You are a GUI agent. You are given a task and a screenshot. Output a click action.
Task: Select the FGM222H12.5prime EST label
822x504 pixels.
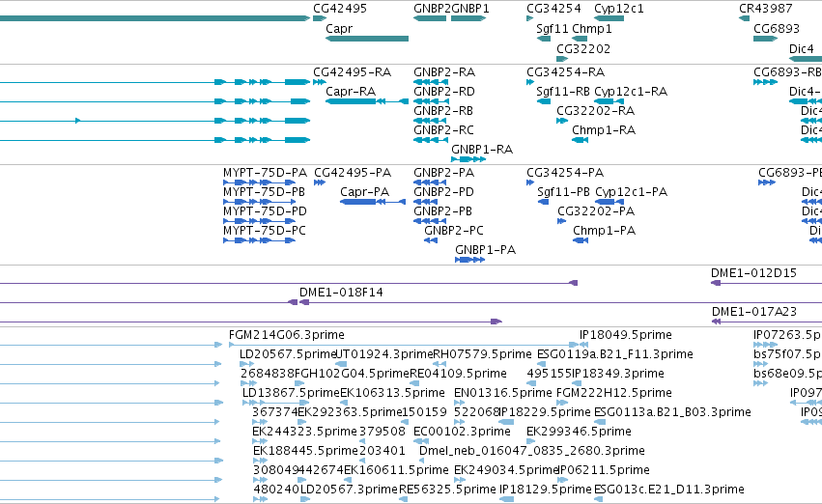point(614,393)
